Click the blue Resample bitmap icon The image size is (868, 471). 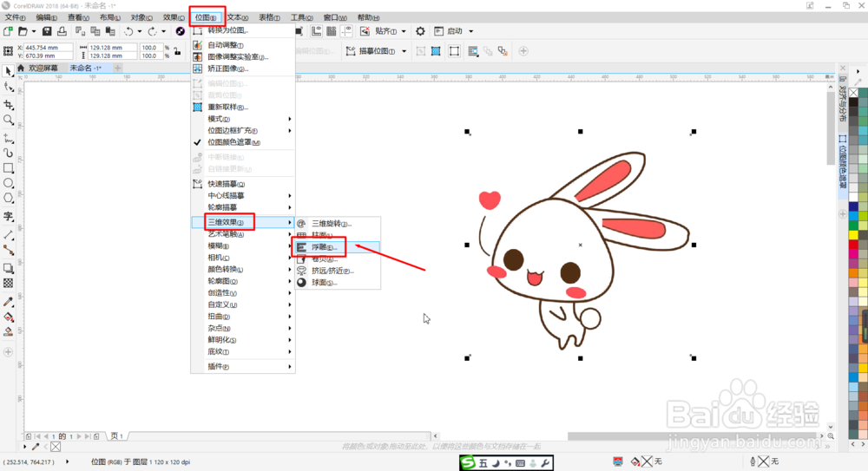(x=436, y=51)
